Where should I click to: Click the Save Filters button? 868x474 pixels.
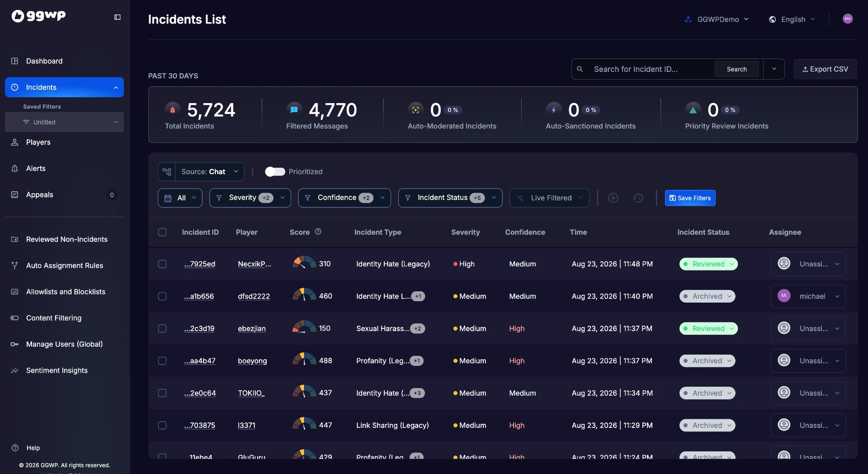pyautogui.click(x=690, y=198)
